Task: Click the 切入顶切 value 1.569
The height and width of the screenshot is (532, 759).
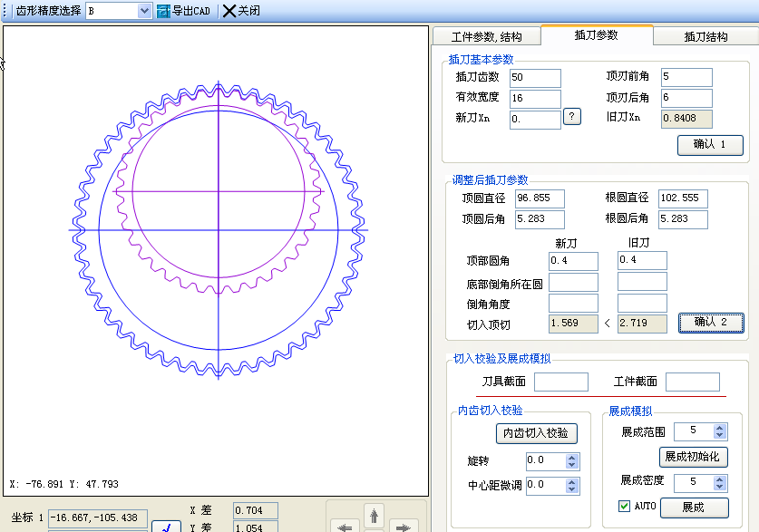Action: pos(574,324)
